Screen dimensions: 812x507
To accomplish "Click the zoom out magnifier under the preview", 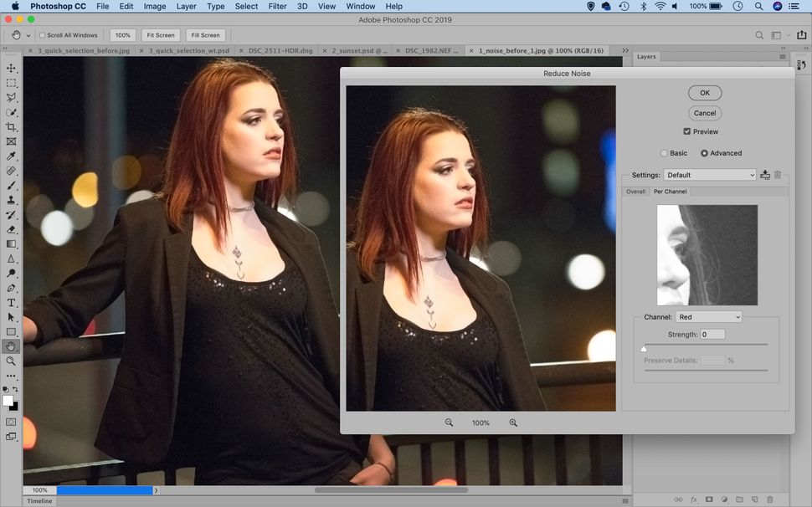I will (x=449, y=422).
